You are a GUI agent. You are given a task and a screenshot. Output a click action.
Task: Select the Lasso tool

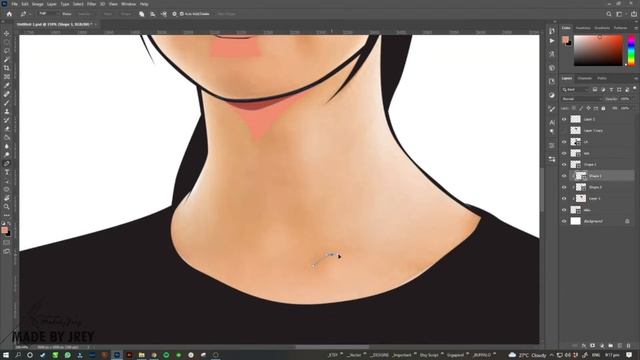tap(7, 51)
